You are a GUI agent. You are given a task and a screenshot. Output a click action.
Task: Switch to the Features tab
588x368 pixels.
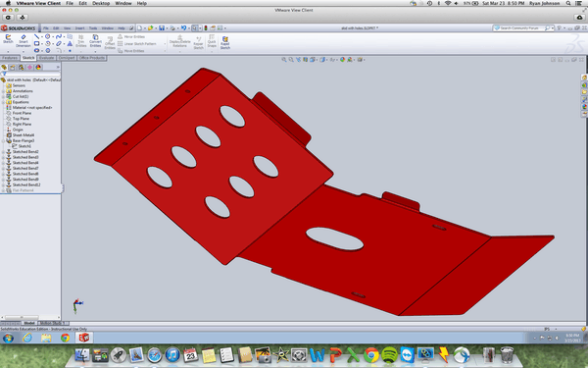10,58
